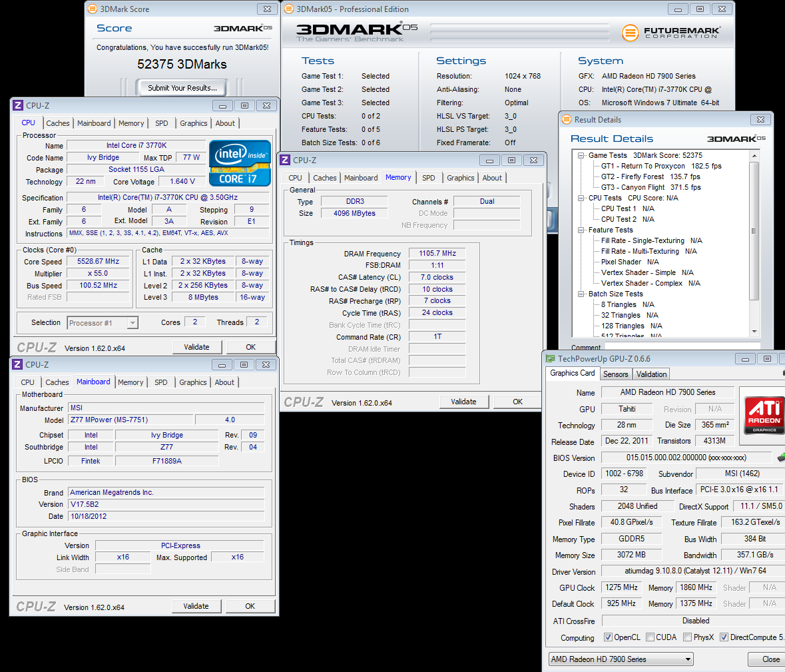Collapse the Game Tests tree node
Image resolution: width=785 pixels, height=672 pixels.
coord(581,155)
